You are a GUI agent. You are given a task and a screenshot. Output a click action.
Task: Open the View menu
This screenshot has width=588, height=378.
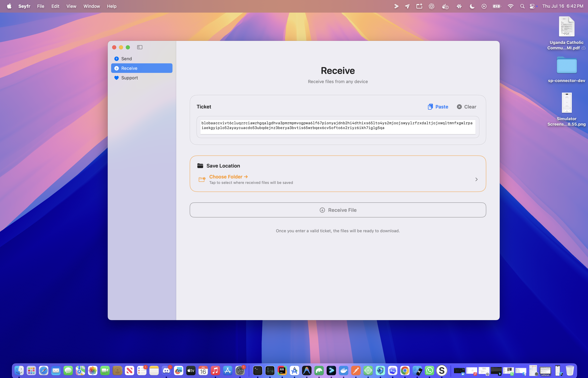(71, 6)
